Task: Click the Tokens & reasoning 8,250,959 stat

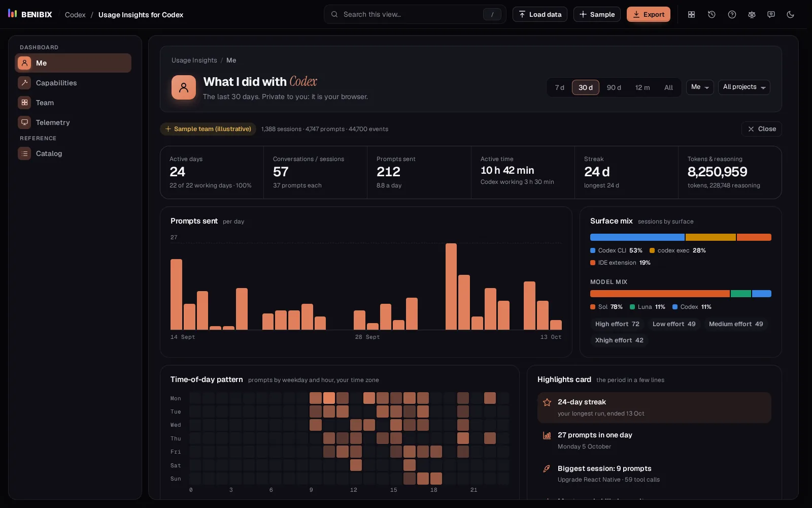Action: tap(730, 172)
